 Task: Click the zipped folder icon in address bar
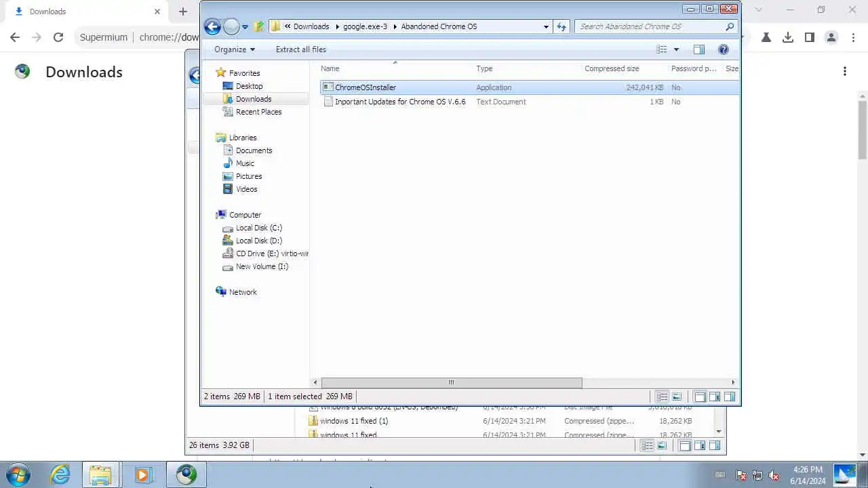(x=275, y=26)
